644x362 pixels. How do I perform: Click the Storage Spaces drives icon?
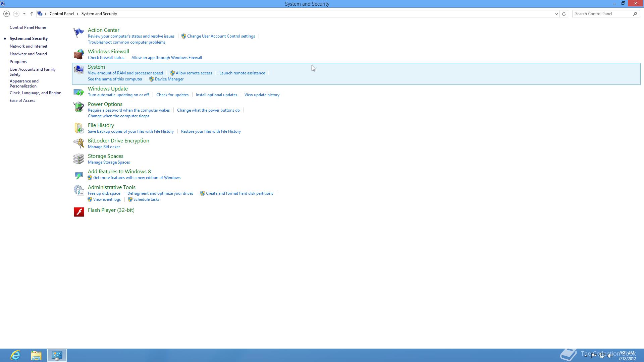tap(79, 159)
